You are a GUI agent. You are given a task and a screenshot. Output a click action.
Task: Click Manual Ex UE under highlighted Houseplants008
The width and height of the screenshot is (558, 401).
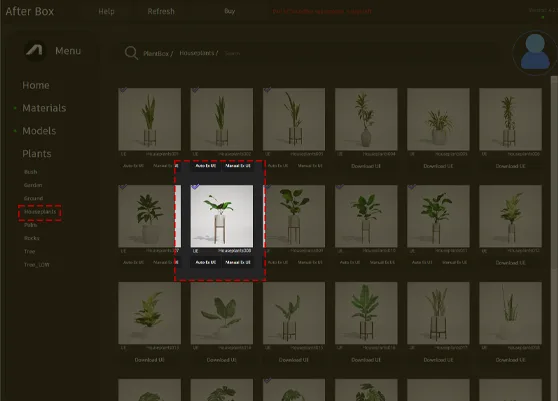coord(238,262)
